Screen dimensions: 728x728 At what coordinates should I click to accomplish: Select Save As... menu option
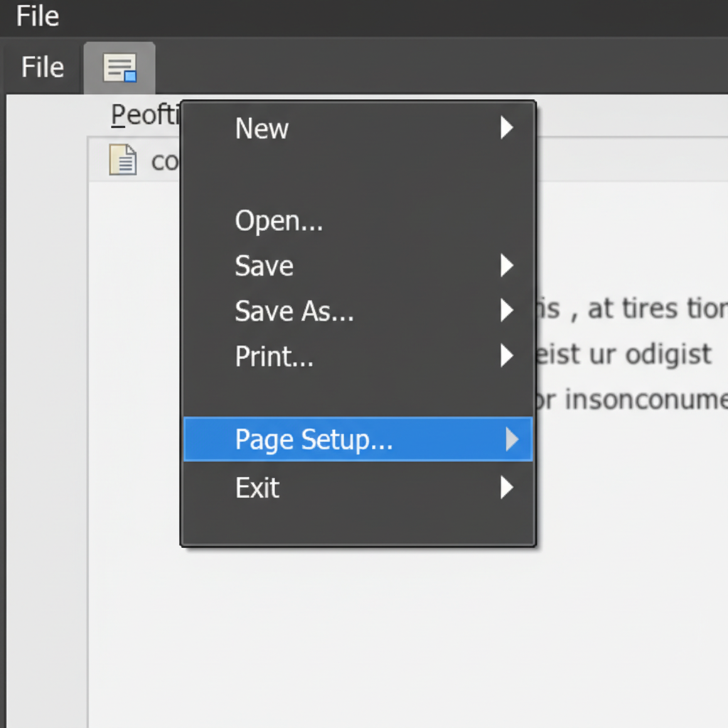click(294, 311)
